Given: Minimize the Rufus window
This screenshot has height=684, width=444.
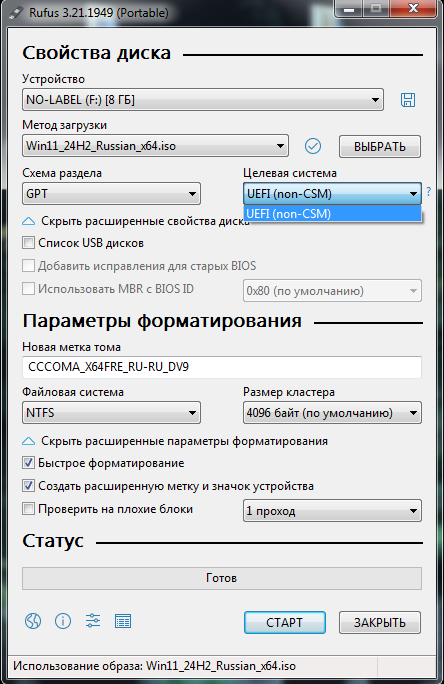Looking at the screenshot, I should click(348, 10).
